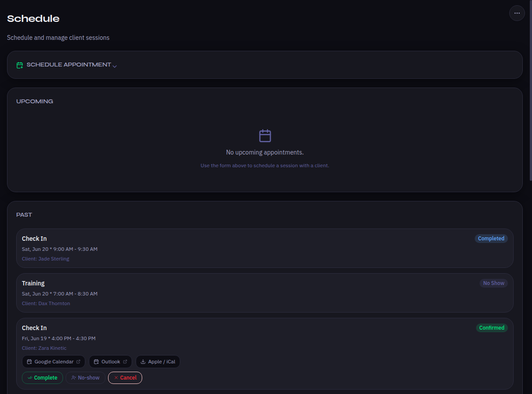Click the calendar icon inside Google Calendar button

click(29, 362)
